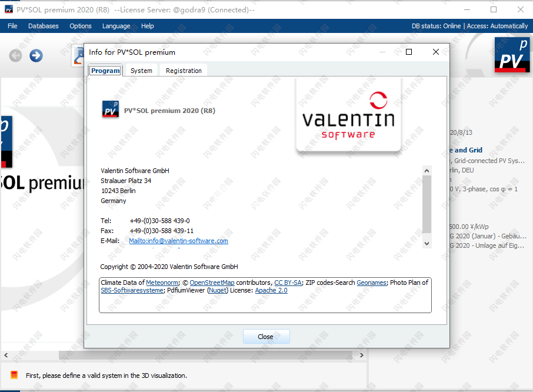Maximize the main PV*SOL window

494,9
